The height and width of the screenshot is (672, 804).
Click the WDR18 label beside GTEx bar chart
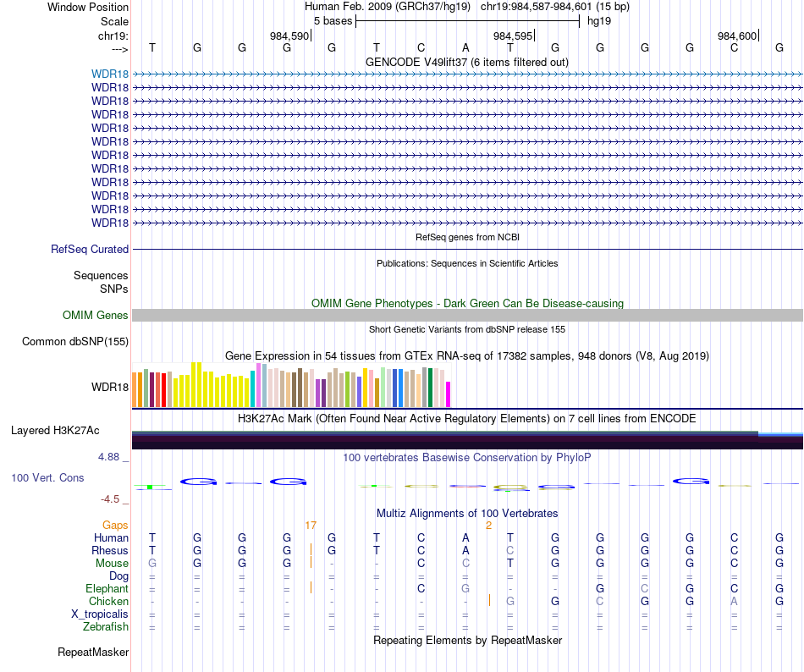tap(110, 387)
